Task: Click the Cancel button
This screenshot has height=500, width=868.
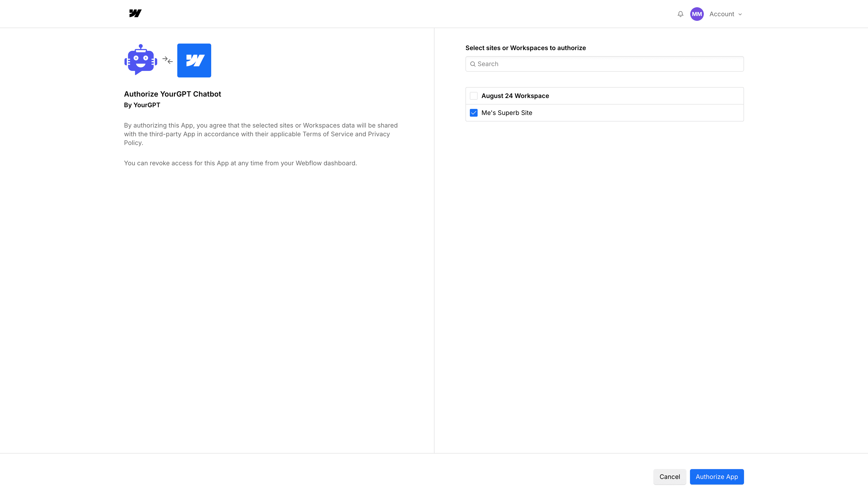Action: point(669,477)
